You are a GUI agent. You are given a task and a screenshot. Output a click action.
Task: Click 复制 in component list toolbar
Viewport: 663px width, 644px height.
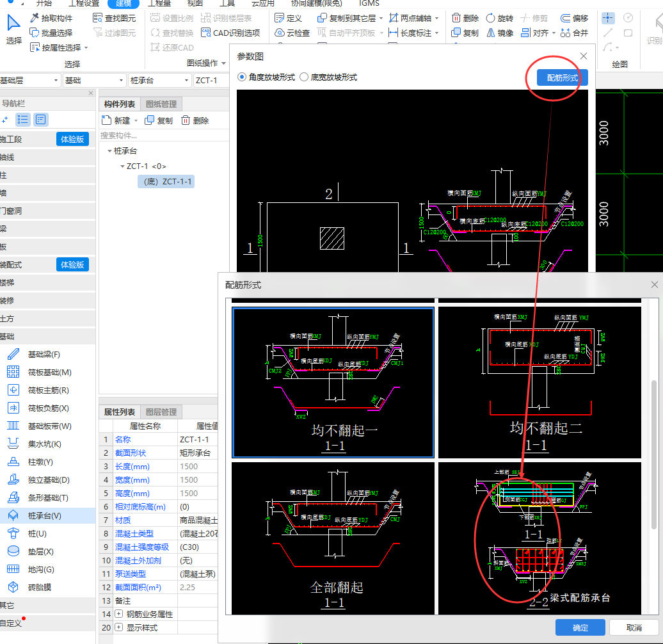point(159,120)
